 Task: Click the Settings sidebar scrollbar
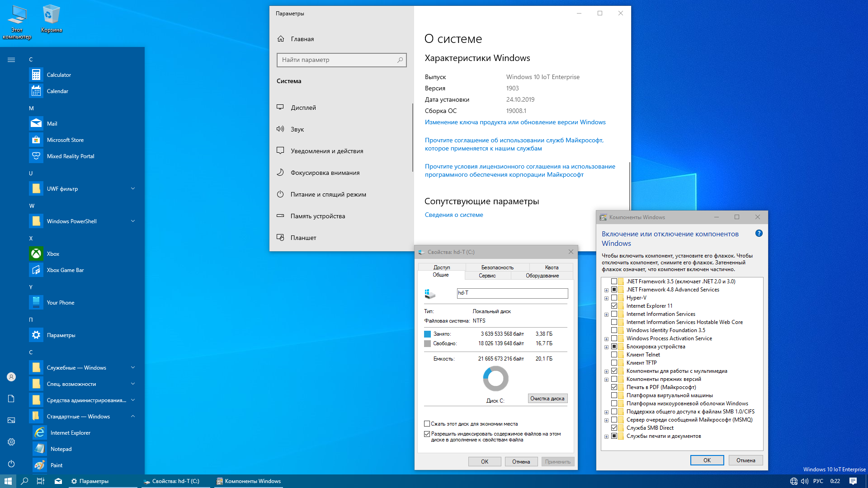(412, 138)
